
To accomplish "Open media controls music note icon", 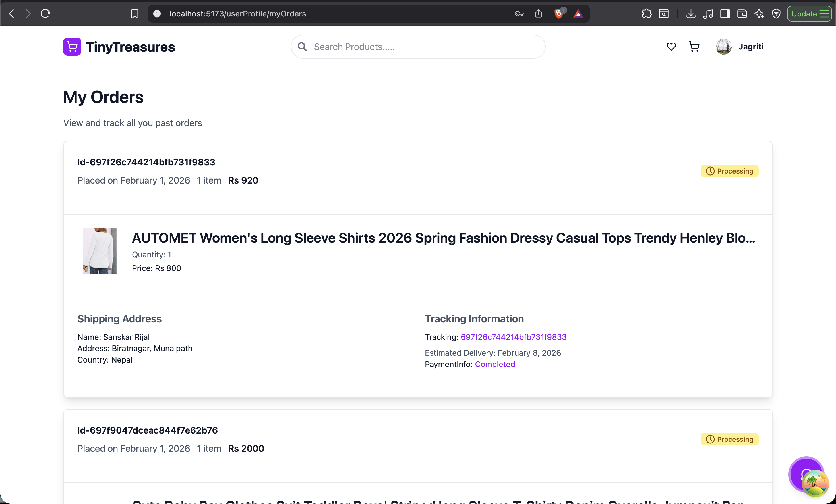I will [x=708, y=14].
